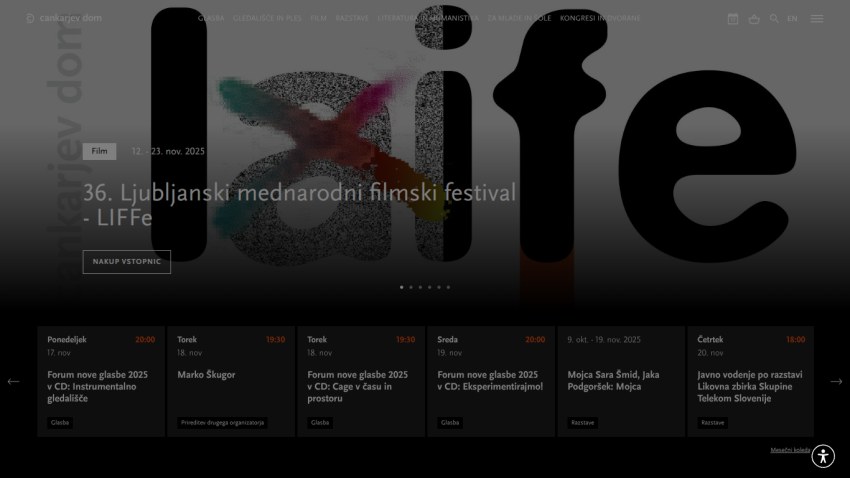Viewport: 850px width, 478px height.
Task: Open the shopping basket icon
Action: pyautogui.click(x=754, y=19)
